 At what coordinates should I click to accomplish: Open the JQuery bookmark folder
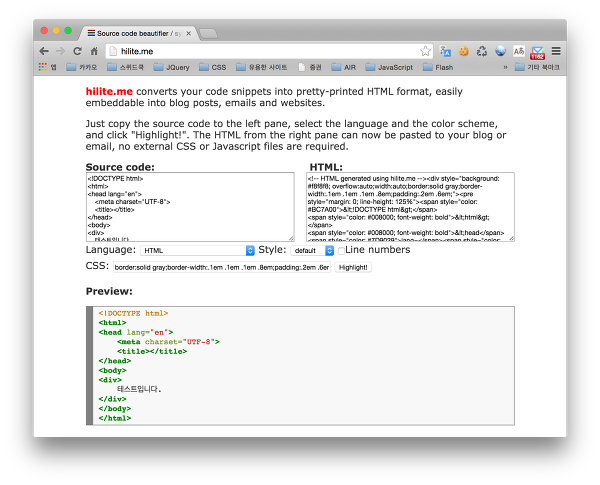coord(171,67)
